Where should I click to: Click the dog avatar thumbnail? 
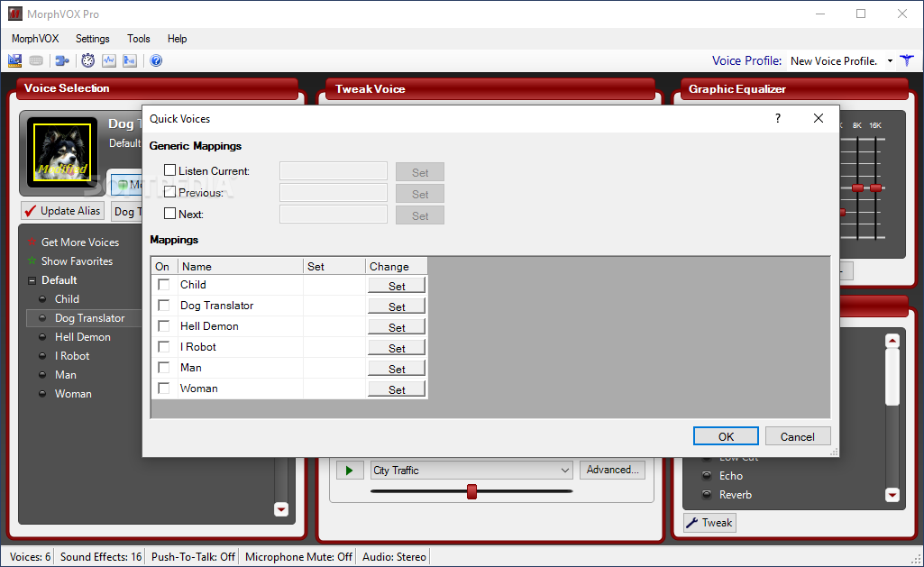tap(62, 152)
